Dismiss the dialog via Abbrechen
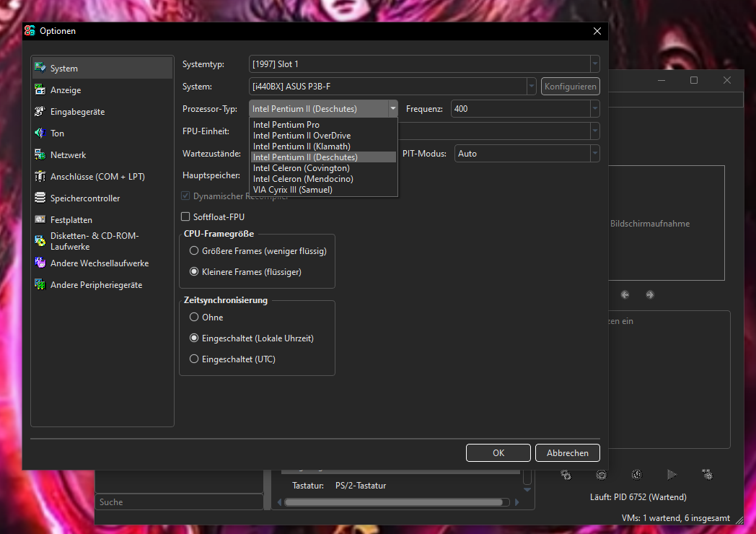 (567, 452)
